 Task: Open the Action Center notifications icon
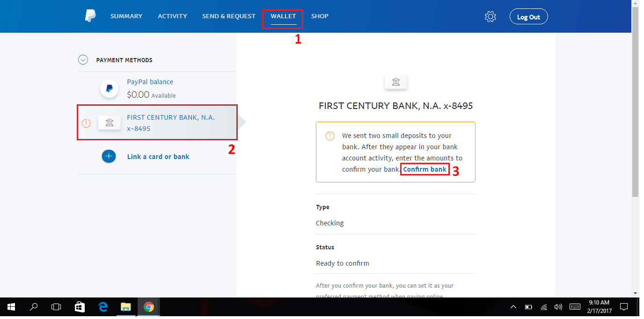(623, 307)
